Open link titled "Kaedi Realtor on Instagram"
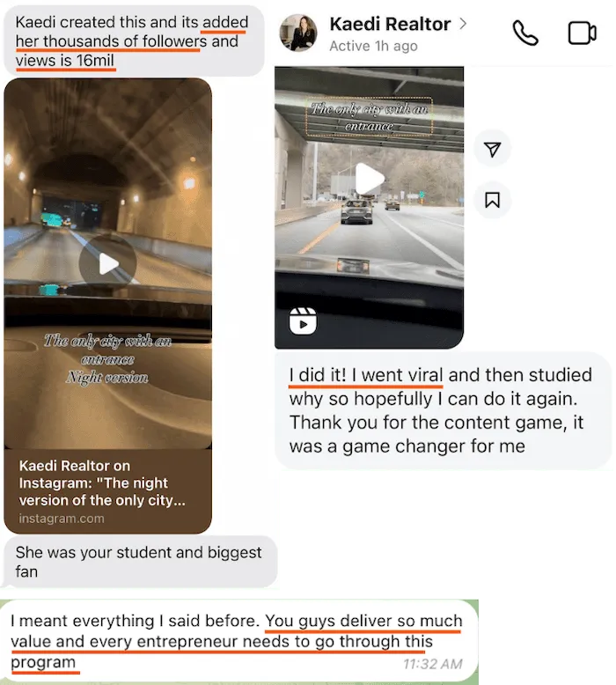The height and width of the screenshot is (685, 616). [102, 482]
